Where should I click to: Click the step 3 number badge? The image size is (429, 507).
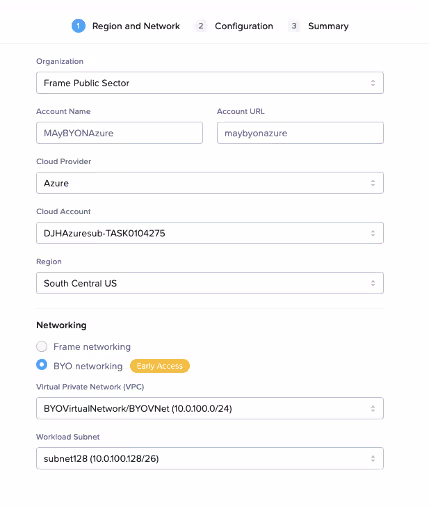point(294,26)
